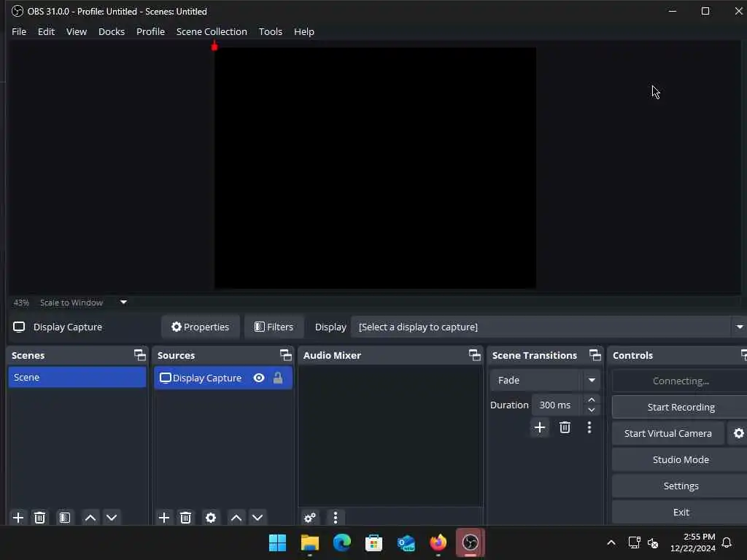Open Profile menu
This screenshot has width=747, height=560.
point(150,31)
